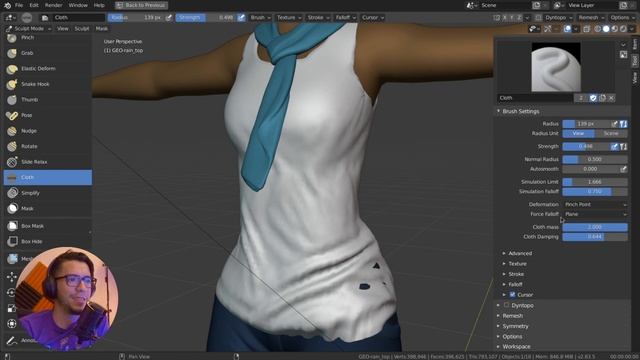
Task: Select the Elastic Deform brush
Action: [x=48, y=69]
